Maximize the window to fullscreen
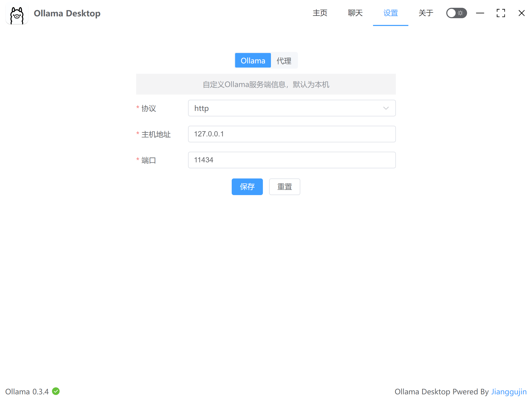This screenshot has width=532, height=399. point(501,13)
